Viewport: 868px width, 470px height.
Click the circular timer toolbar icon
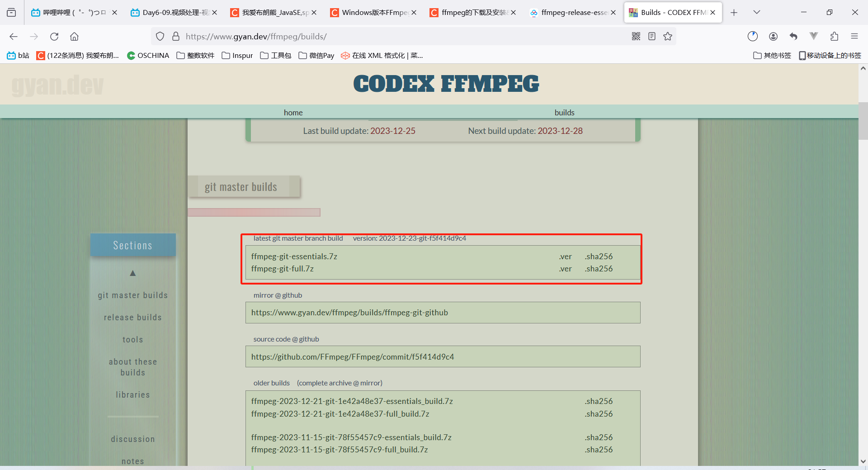click(753, 37)
